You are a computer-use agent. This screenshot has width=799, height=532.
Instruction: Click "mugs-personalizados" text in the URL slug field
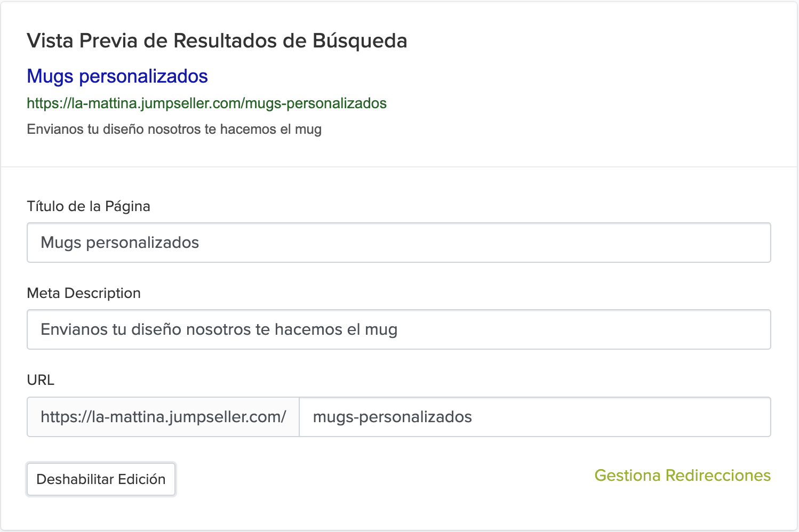click(393, 417)
